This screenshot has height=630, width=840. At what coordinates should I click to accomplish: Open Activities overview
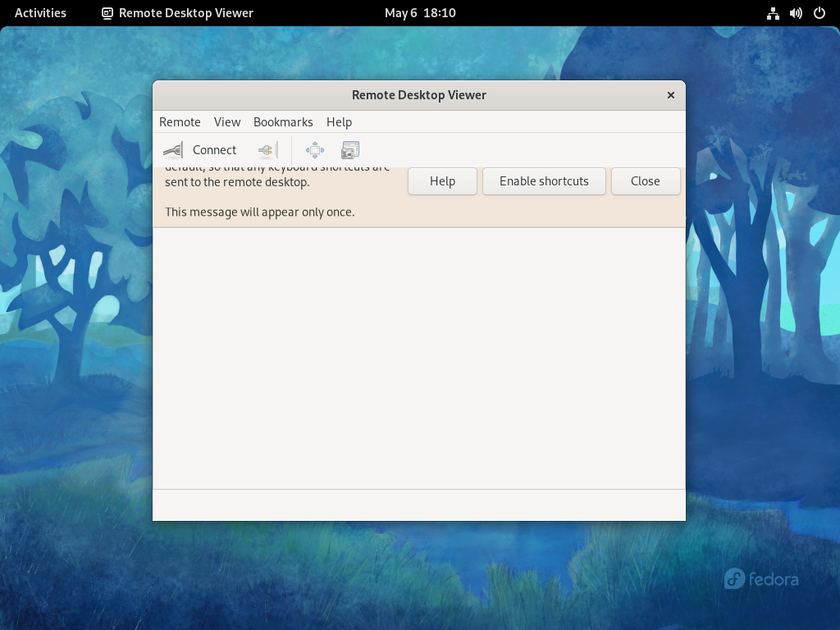click(40, 13)
